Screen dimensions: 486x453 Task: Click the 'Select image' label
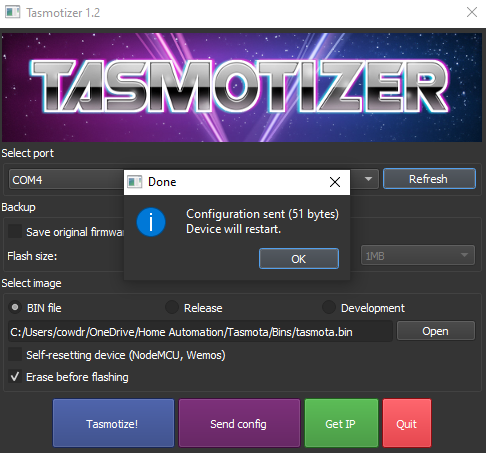(32, 283)
